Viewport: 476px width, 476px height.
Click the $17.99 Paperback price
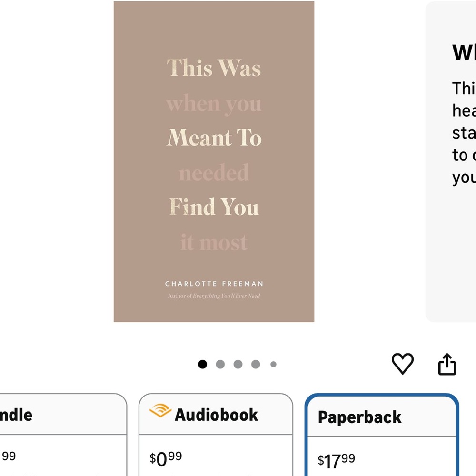pyautogui.click(x=336, y=459)
